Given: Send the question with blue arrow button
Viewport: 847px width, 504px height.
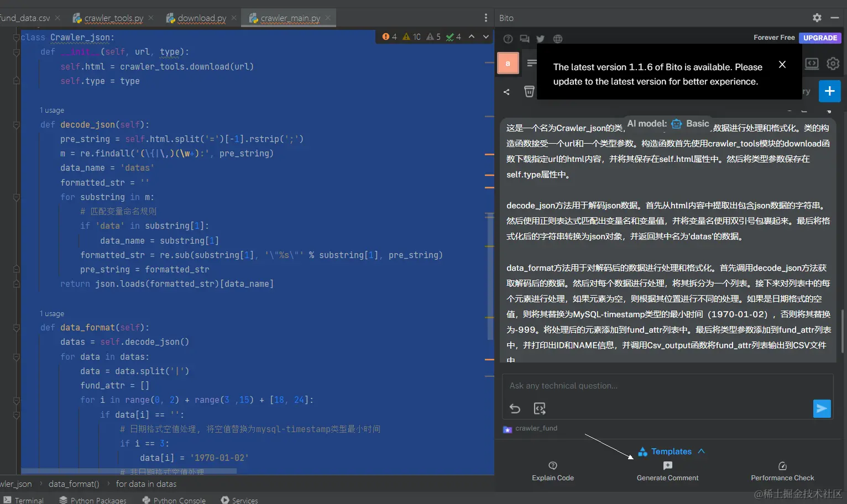Looking at the screenshot, I should [x=822, y=408].
